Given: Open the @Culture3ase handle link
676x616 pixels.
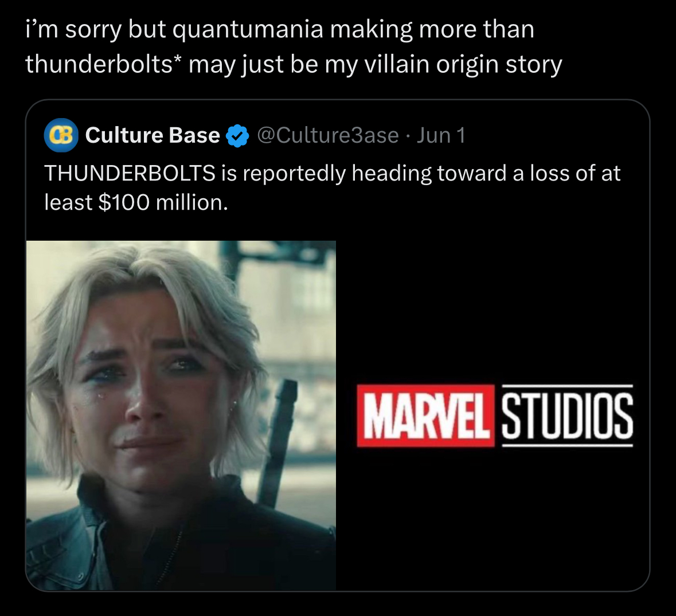Looking at the screenshot, I should pos(328,135).
